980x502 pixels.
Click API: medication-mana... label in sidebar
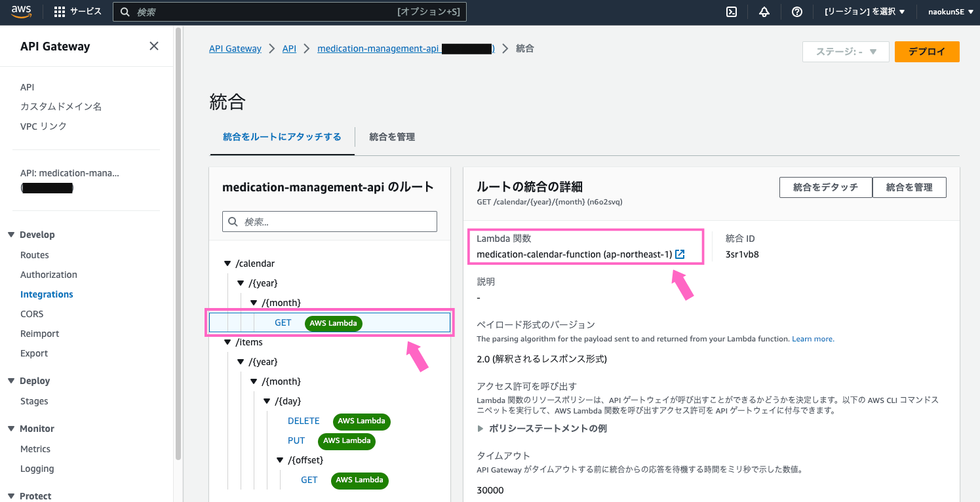pos(69,173)
